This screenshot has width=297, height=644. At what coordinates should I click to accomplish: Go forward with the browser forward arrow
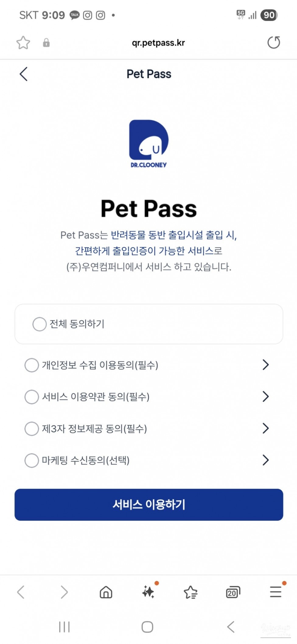(x=64, y=592)
